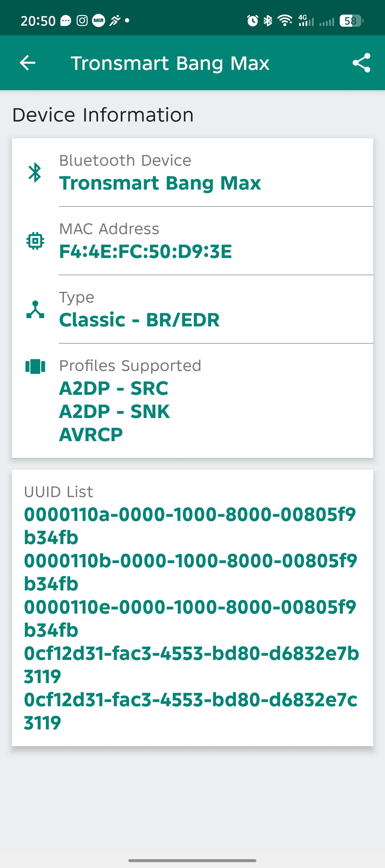385x868 pixels.
Task: Tap the alarm clock status bar icon
Action: (252, 21)
